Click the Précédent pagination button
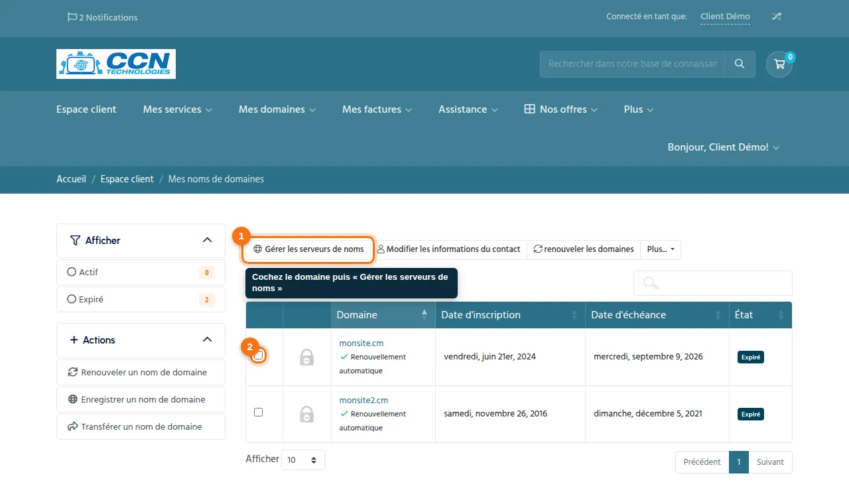 point(702,462)
